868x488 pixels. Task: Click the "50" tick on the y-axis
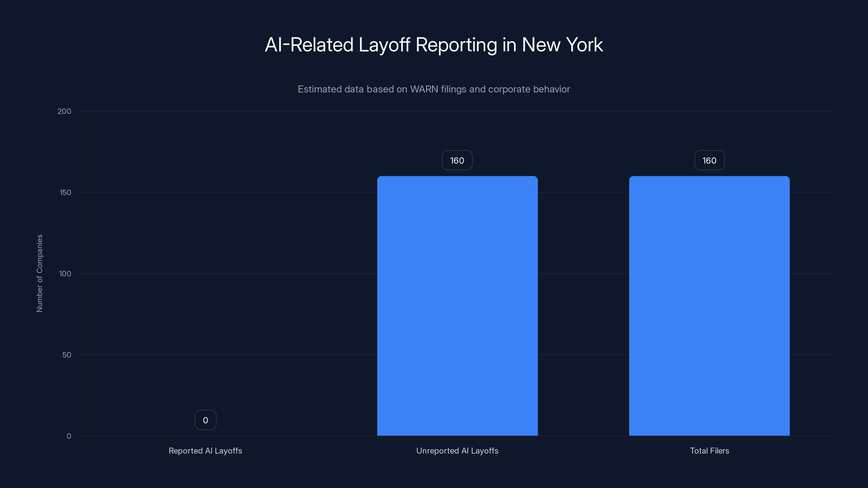(x=67, y=355)
